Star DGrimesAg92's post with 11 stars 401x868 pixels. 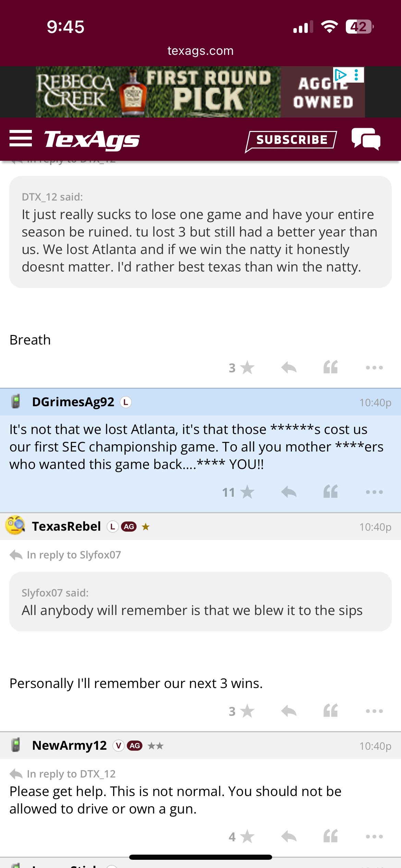pyautogui.click(x=247, y=492)
